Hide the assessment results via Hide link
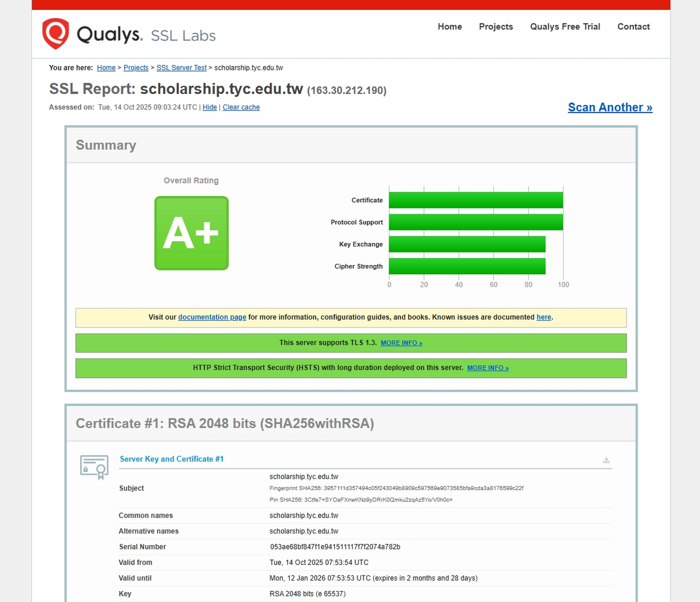 point(209,107)
